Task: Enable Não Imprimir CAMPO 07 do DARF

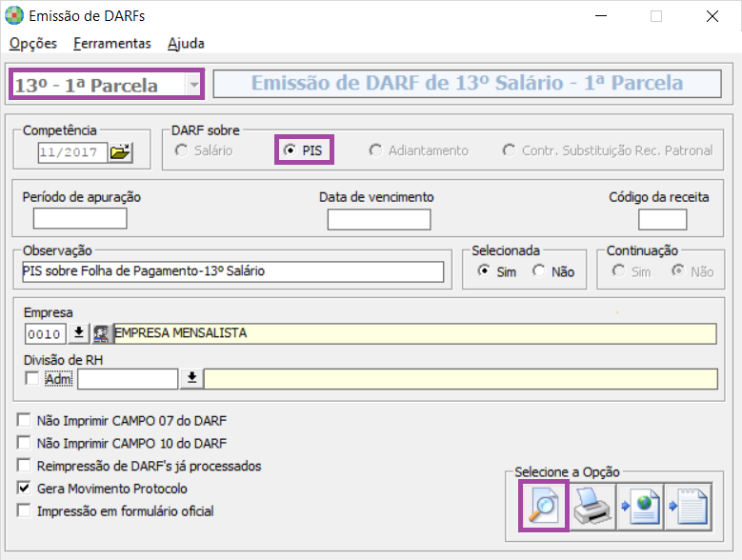Action: [x=24, y=420]
